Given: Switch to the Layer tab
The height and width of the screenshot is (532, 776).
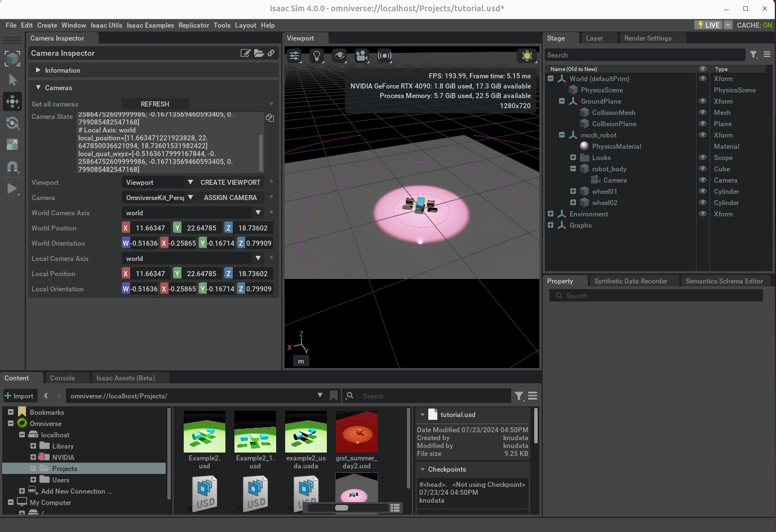Looking at the screenshot, I should point(595,38).
